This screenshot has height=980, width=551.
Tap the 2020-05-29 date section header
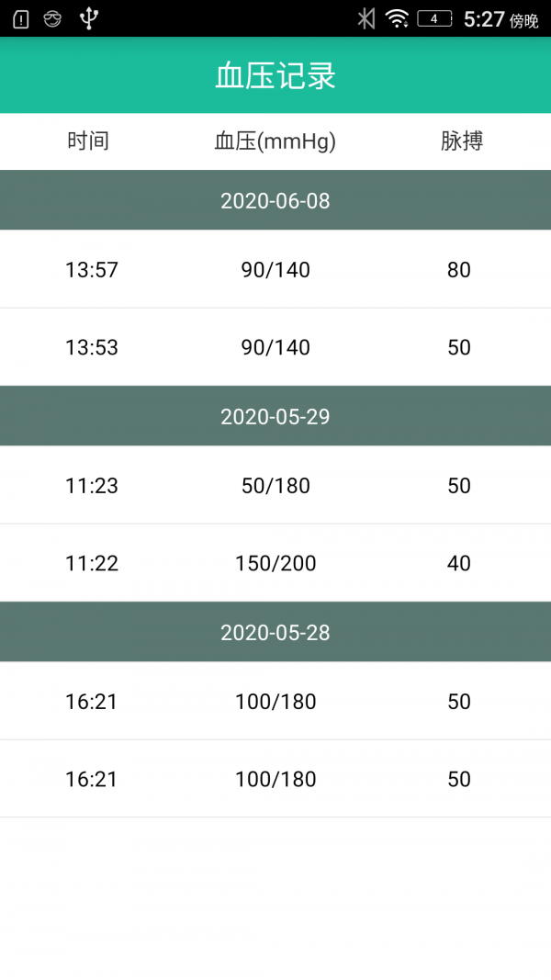point(275,417)
